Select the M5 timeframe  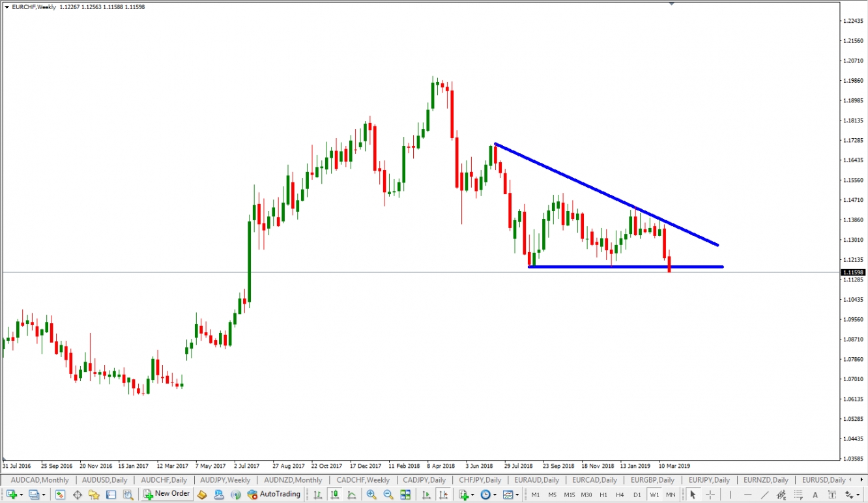pyautogui.click(x=553, y=495)
